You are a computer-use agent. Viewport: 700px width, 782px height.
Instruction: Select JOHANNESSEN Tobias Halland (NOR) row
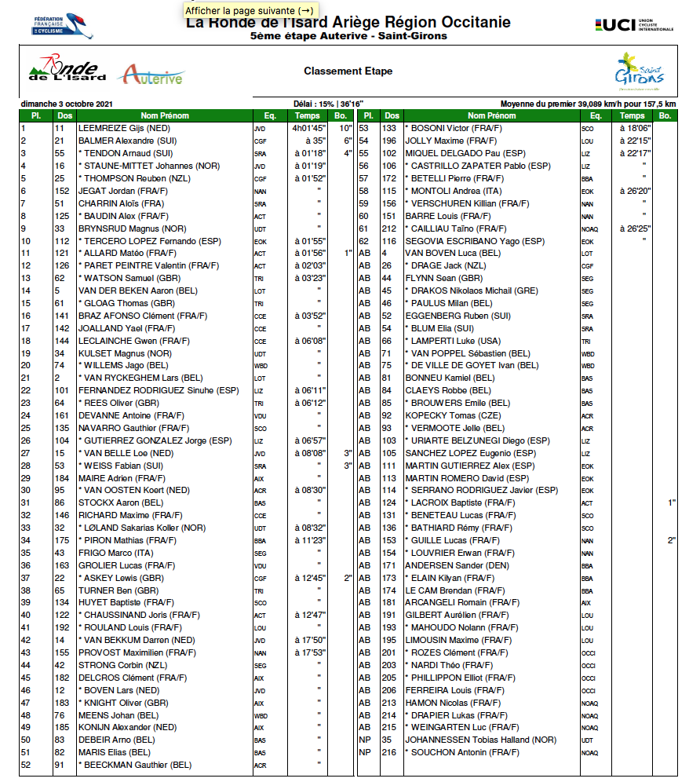point(480,740)
